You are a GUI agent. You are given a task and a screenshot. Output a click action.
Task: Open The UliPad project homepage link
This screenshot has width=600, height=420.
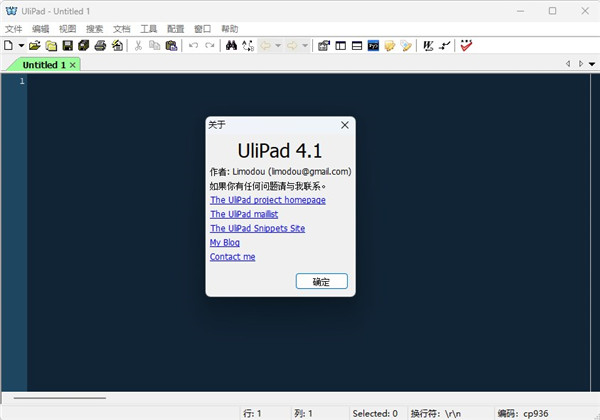(x=267, y=200)
